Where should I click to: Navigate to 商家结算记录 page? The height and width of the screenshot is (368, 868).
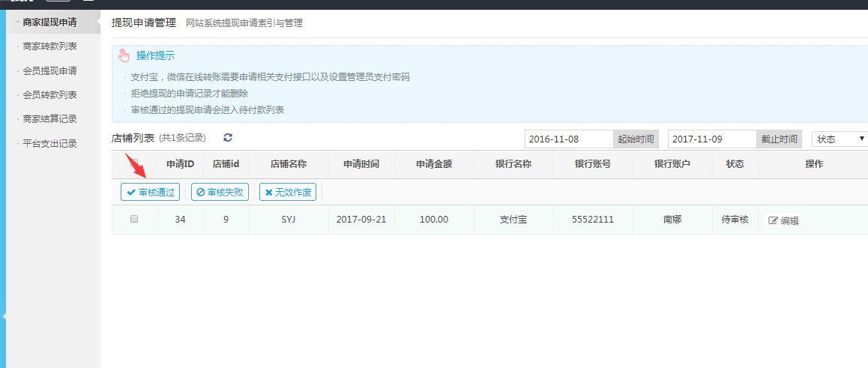pos(49,118)
